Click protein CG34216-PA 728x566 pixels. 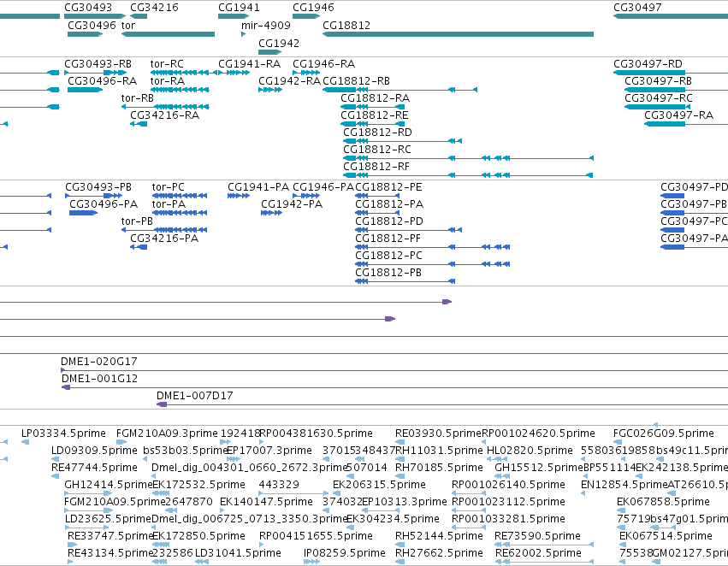point(164,239)
